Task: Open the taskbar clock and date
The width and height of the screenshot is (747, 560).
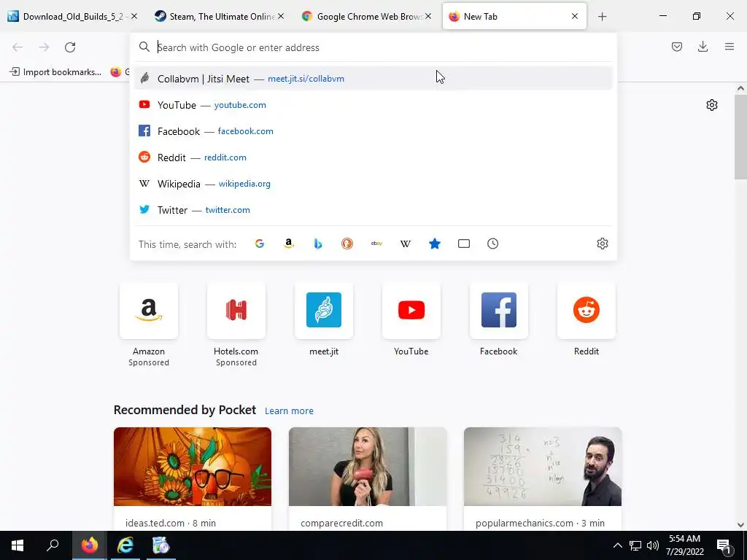Action: click(684, 545)
